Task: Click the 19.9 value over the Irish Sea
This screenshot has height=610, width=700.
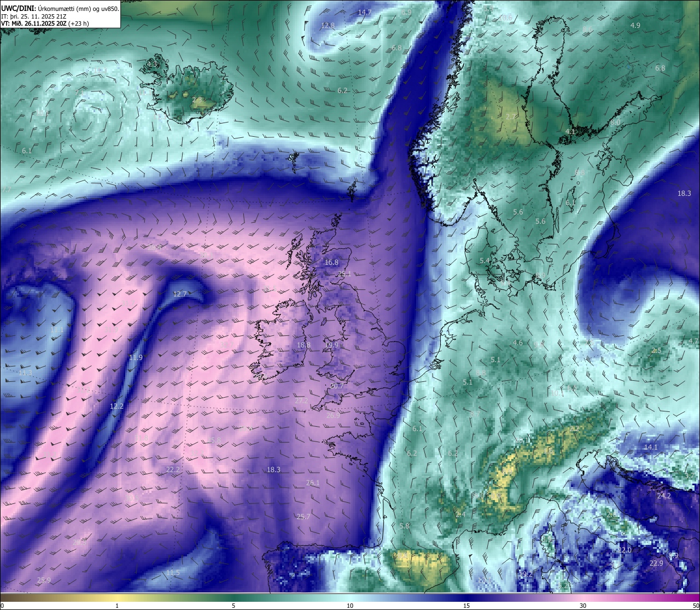Action: [331, 345]
